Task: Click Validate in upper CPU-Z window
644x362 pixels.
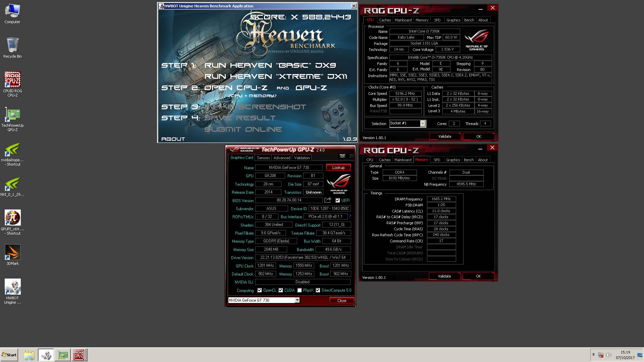Action: [x=445, y=136]
